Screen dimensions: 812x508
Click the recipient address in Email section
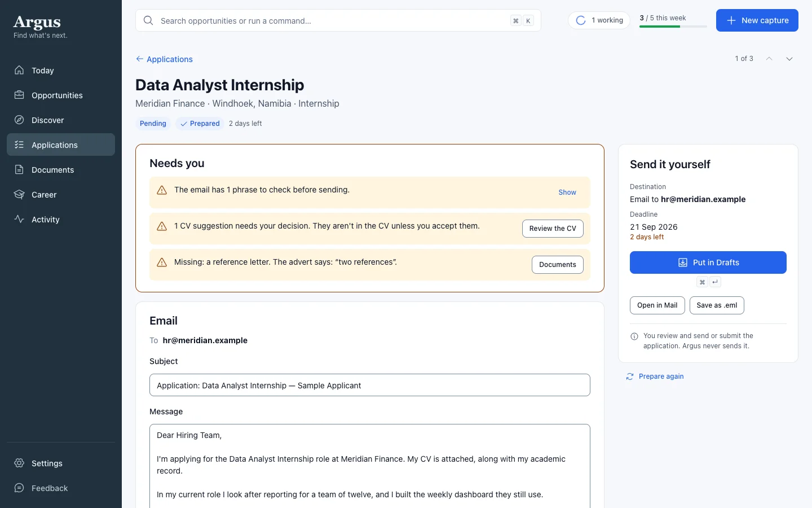coord(205,340)
